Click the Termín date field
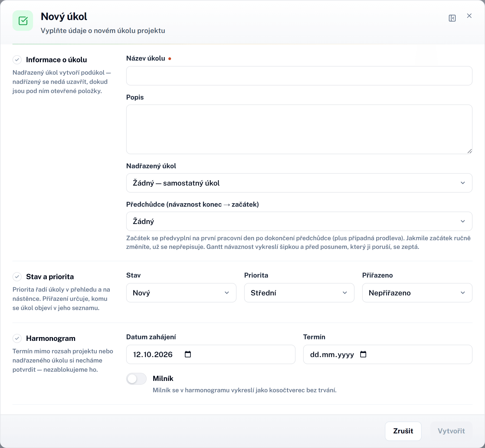Screen dimensions: 485x448 point(388,354)
